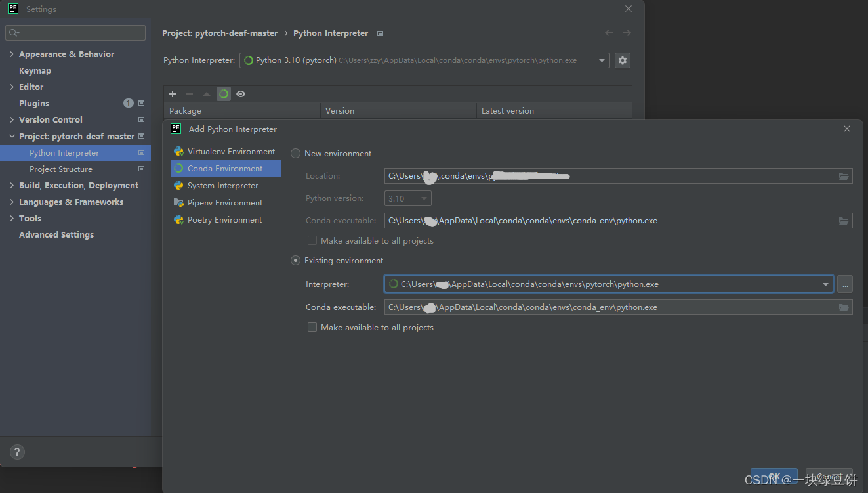Expand Appearance & Behavior settings
This screenshot has width=868, height=493.
[12, 54]
